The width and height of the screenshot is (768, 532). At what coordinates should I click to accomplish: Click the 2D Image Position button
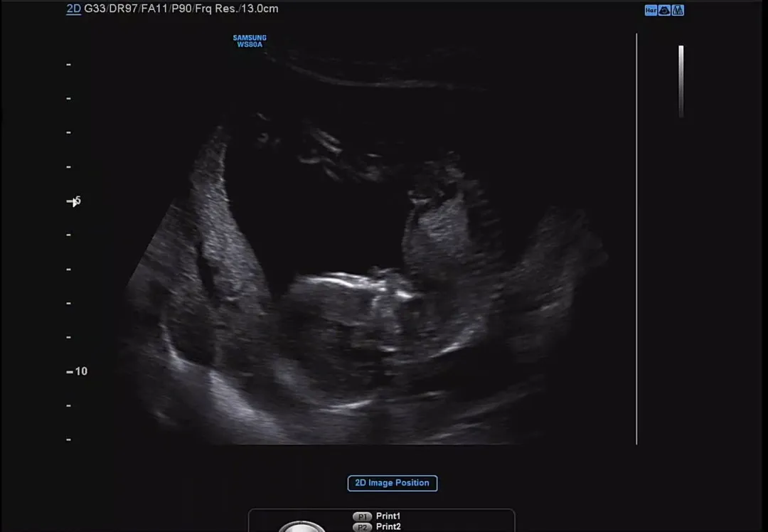[393, 483]
